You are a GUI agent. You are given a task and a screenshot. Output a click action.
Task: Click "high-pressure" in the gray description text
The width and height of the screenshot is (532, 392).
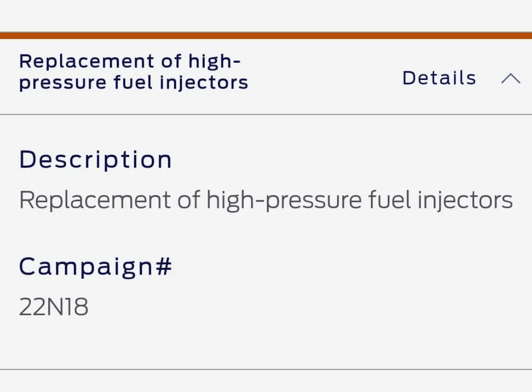coord(285,200)
